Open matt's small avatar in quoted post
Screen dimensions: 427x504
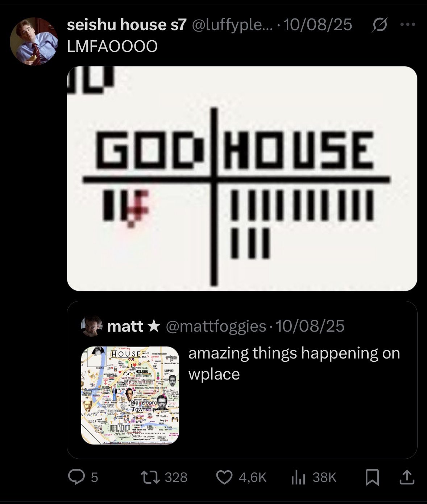[x=92, y=326]
